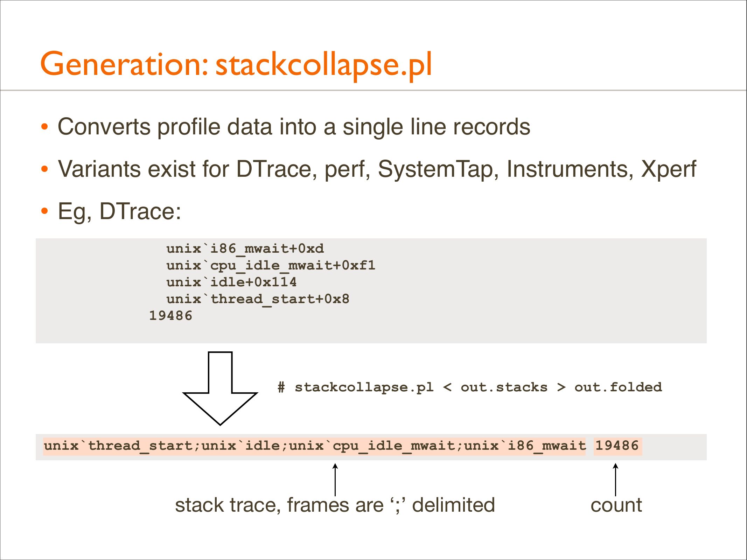Click the highlighted 19486 in the folded output
The image size is (747, 560).
coord(617,446)
